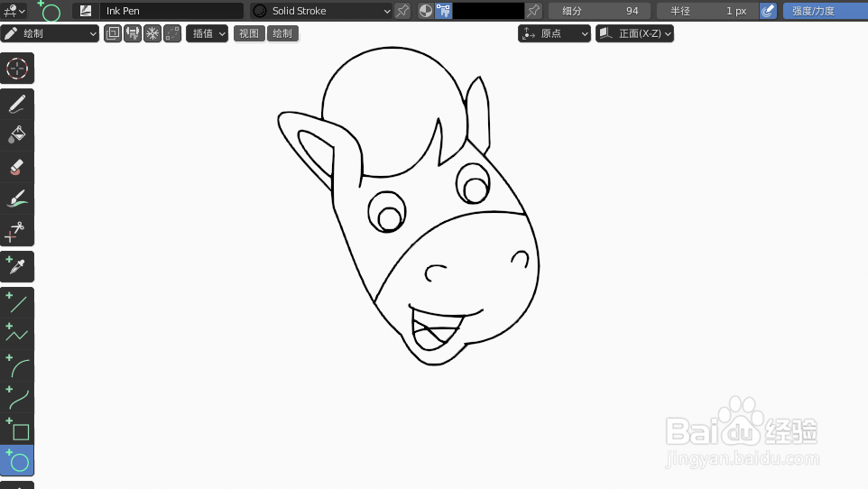
Task: Select the Cutter tool
Action: point(17,230)
